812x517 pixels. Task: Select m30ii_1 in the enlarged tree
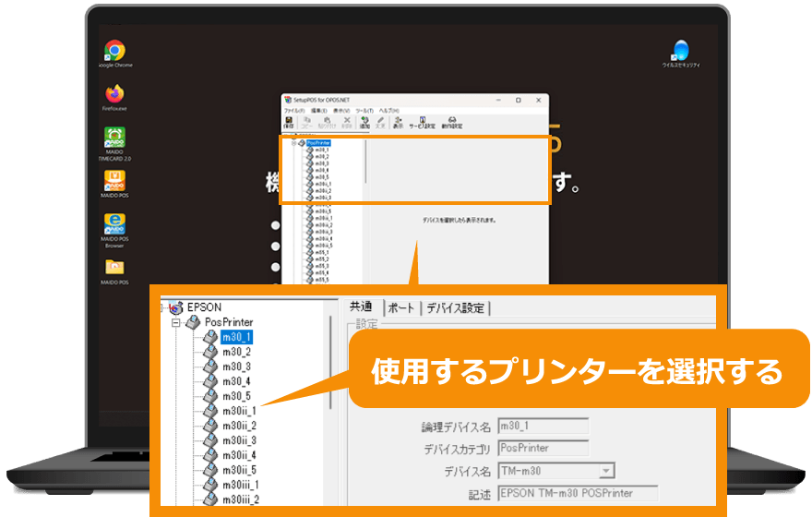pyautogui.click(x=239, y=412)
